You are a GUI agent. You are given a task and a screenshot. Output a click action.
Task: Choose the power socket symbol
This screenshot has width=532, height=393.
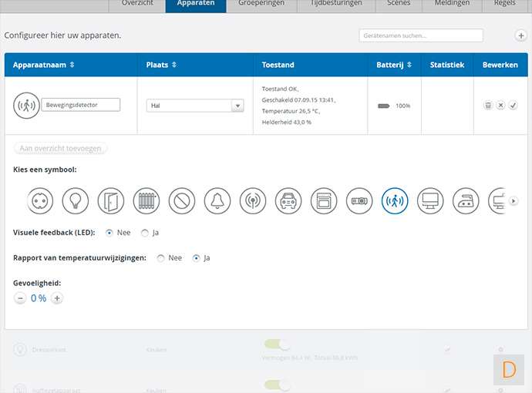pos(40,201)
